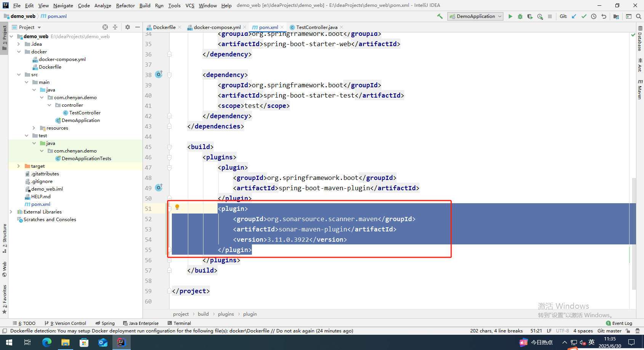The width and height of the screenshot is (644, 350).
Task: Click Git: master branch widget
Action: tap(609, 331)
